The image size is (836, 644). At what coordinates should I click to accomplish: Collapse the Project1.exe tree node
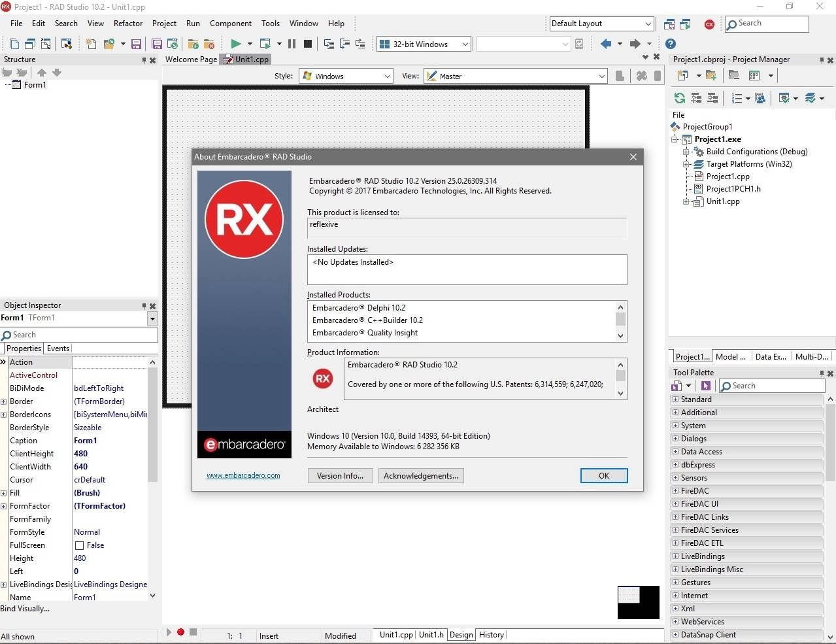pyautogui.click(x=674, y=139)
